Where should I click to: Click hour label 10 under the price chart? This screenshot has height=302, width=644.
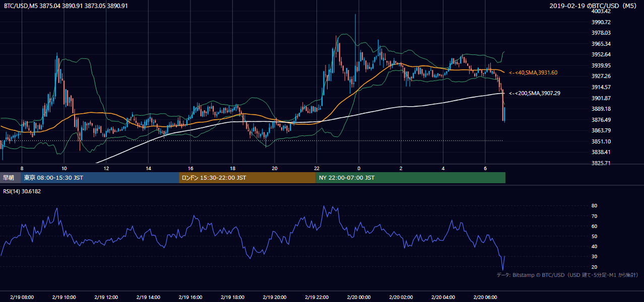(x=64, y=168)
